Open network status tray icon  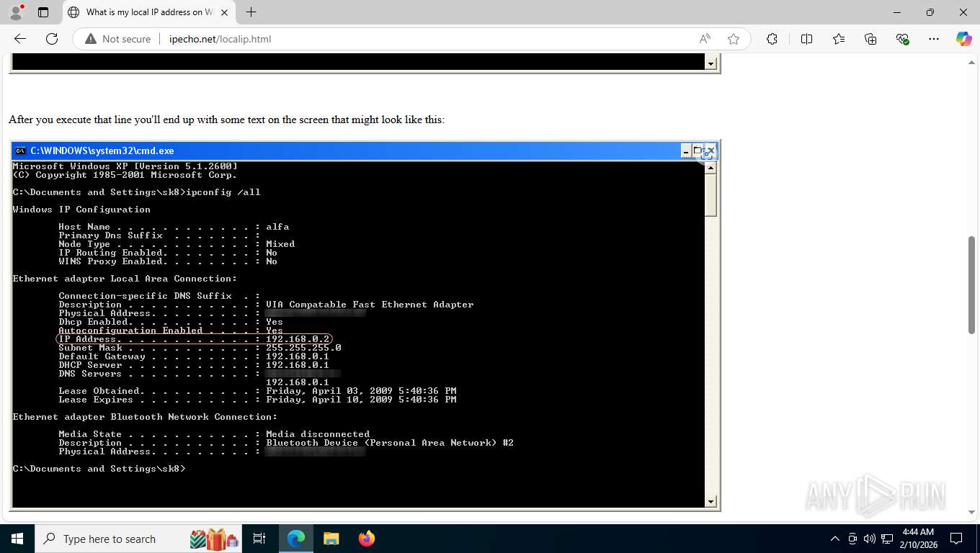pos(887,539)
